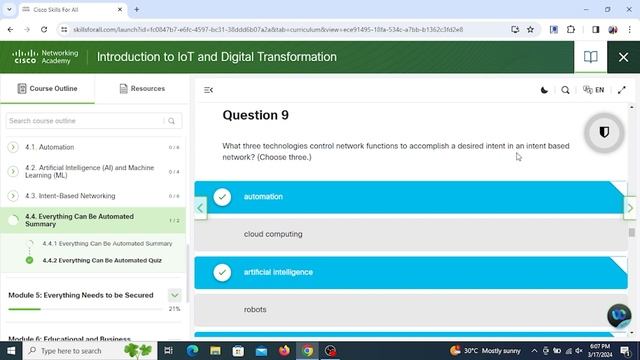Click the Module 5 progress bar

coord(85,309)
